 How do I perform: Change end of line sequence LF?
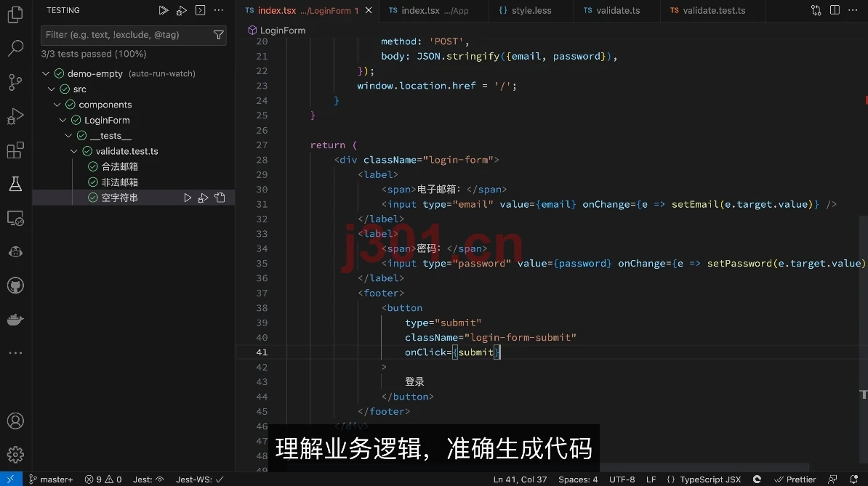[x=651, y=479]
